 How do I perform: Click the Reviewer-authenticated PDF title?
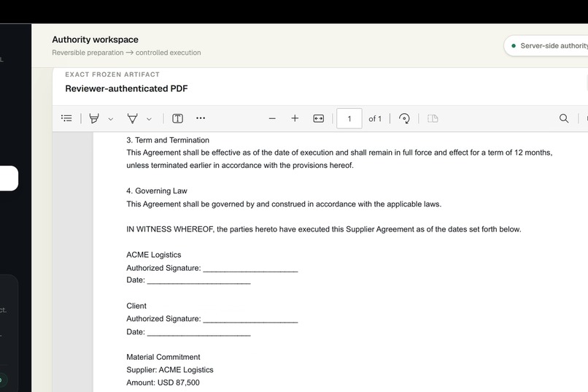[126, 88]
